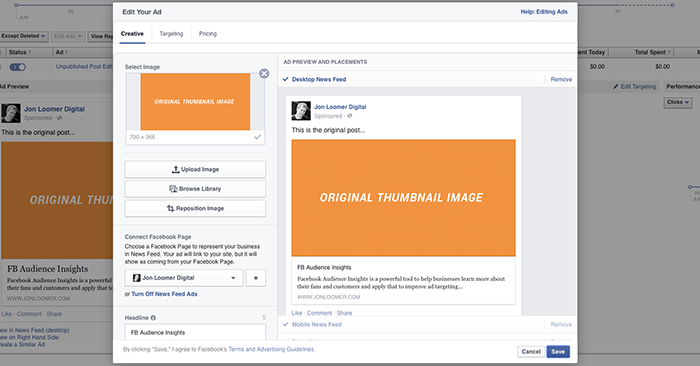The width and height of the screenshot is (700, 366).
Task: Remove Mobile News Feed placement
Action: pos(561,324)
